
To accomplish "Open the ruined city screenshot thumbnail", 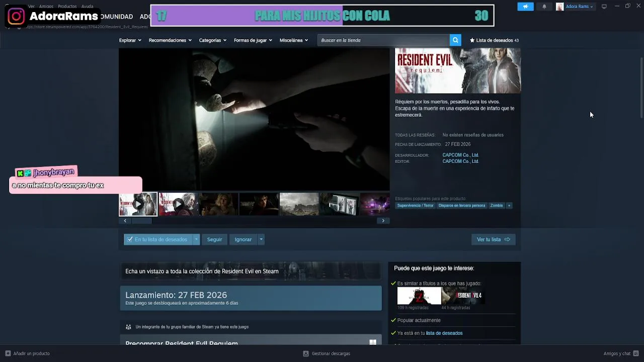I will click(299, 204).
